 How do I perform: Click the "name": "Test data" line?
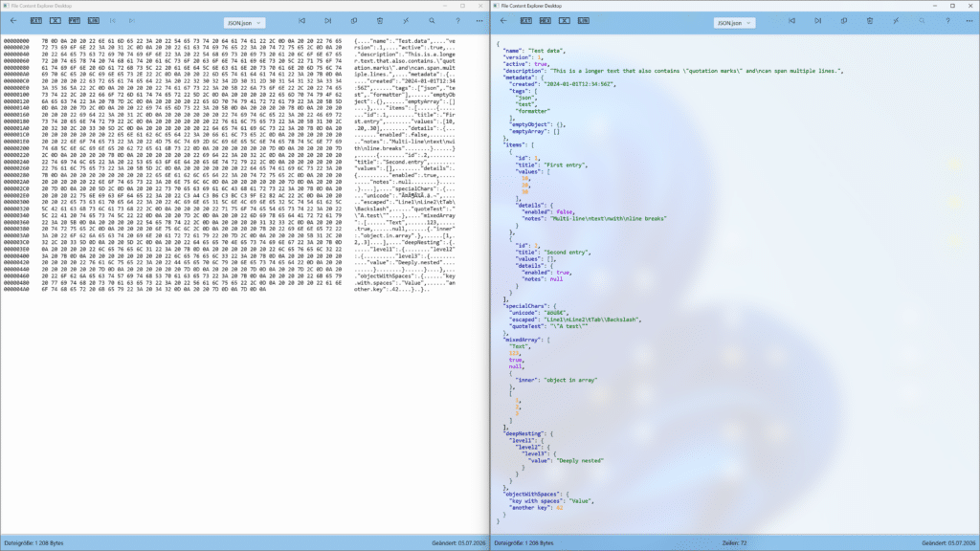[534, 51]
